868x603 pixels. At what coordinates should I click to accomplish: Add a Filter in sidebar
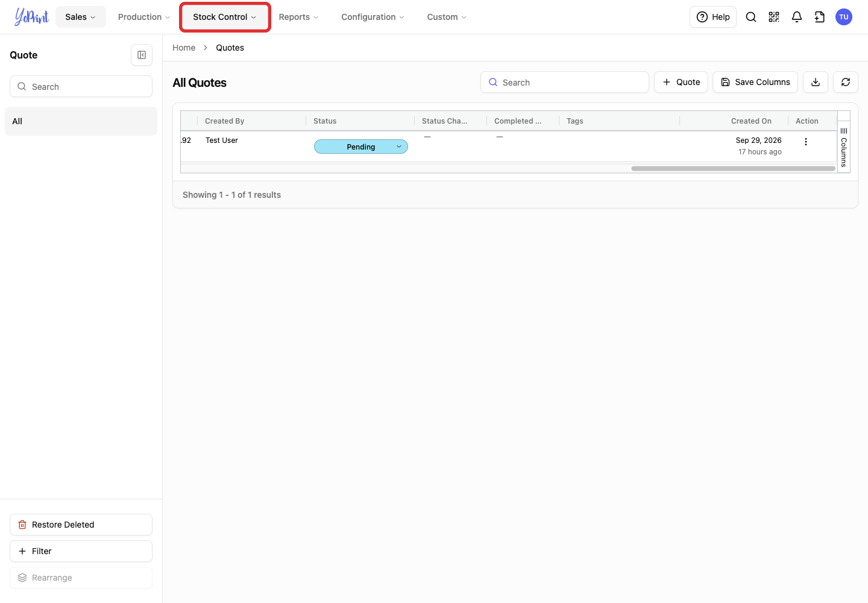(x=81, y=551)
